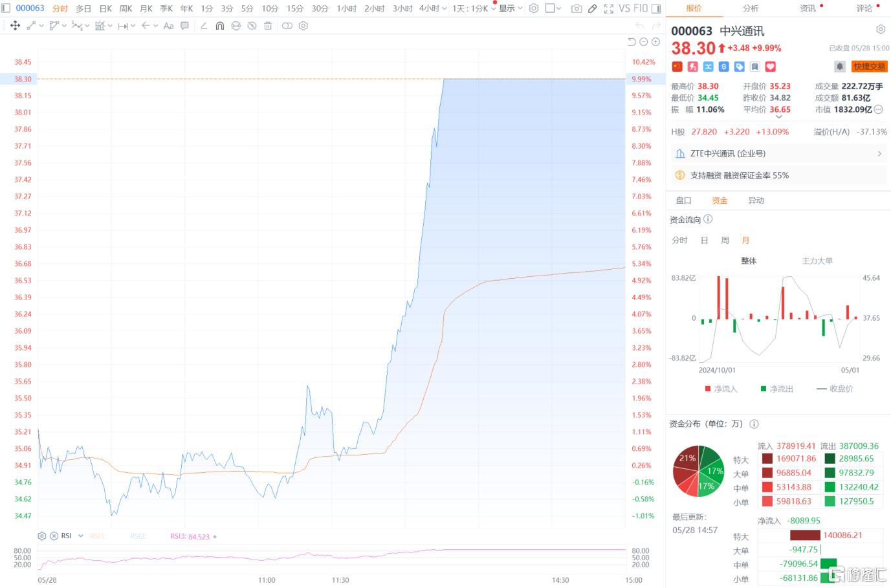
Task: Take a chart screenshot with camera icon
Action: tap(577, 8)
